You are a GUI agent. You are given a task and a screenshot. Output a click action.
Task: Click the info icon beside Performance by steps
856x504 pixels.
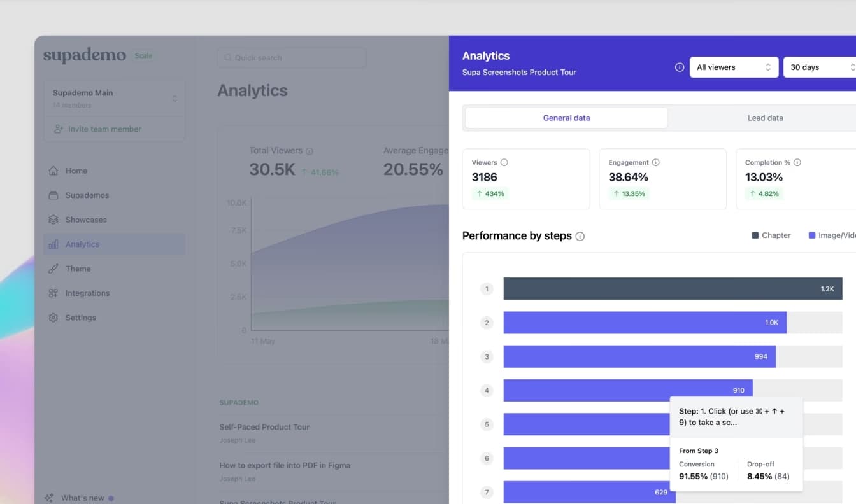pyautogui.click(x=580, y=236)
